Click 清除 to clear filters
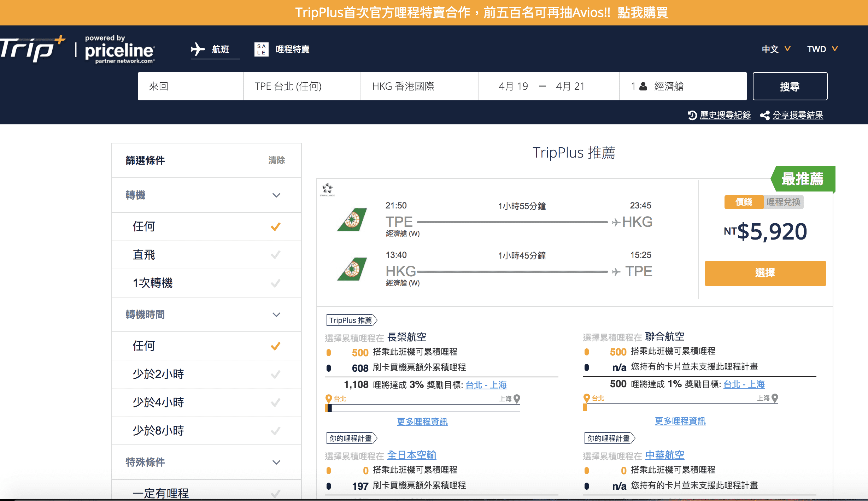The image size is (868, 501). tap(276, 160)
